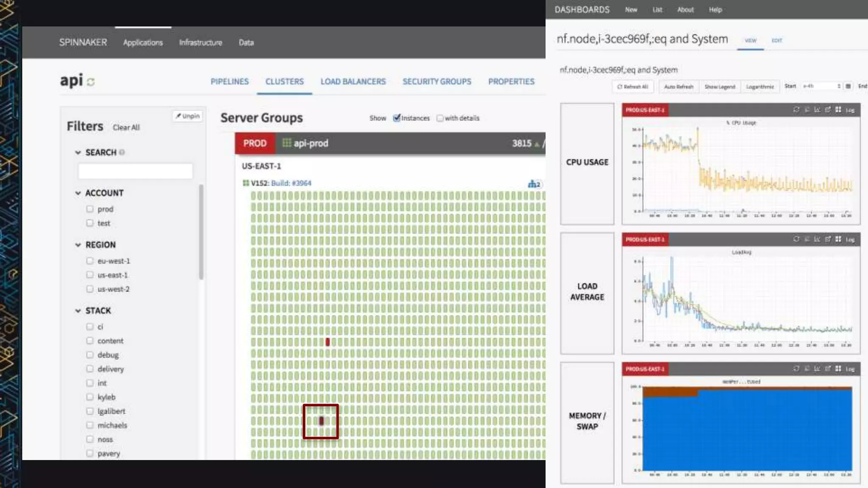Click the Refresh All button
Image resolution: width=868 pixels, height=488 pixels.
click(633, 87)
